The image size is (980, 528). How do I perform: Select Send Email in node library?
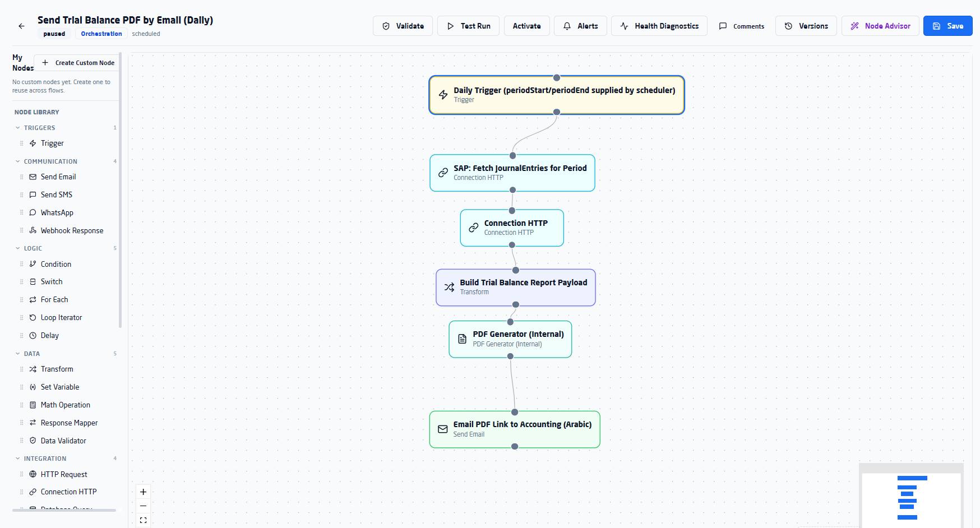tap(66, 177)
